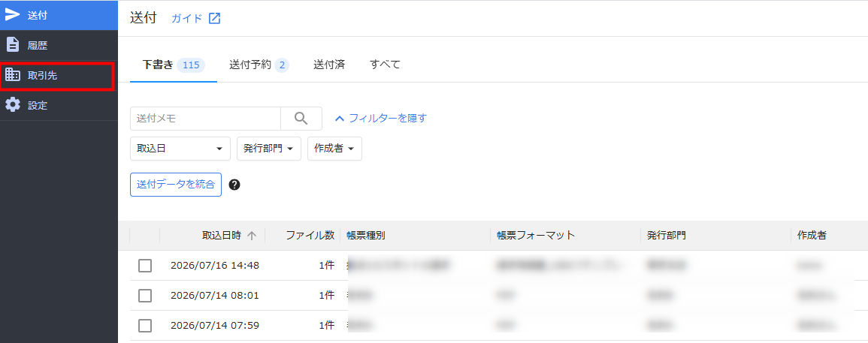The image size is (868, 343).
Task: Click the magnifier search icon button
Action: click(x=301, y=119)
